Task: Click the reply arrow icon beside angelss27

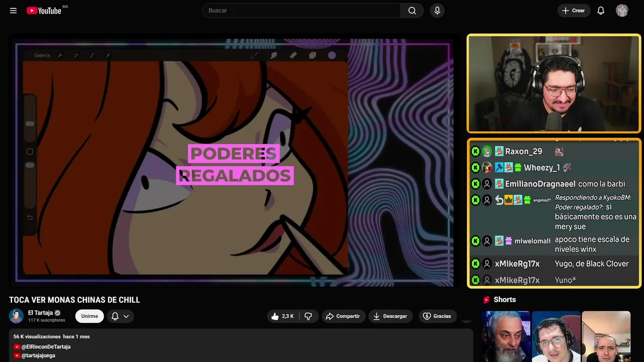Action: 499,200
